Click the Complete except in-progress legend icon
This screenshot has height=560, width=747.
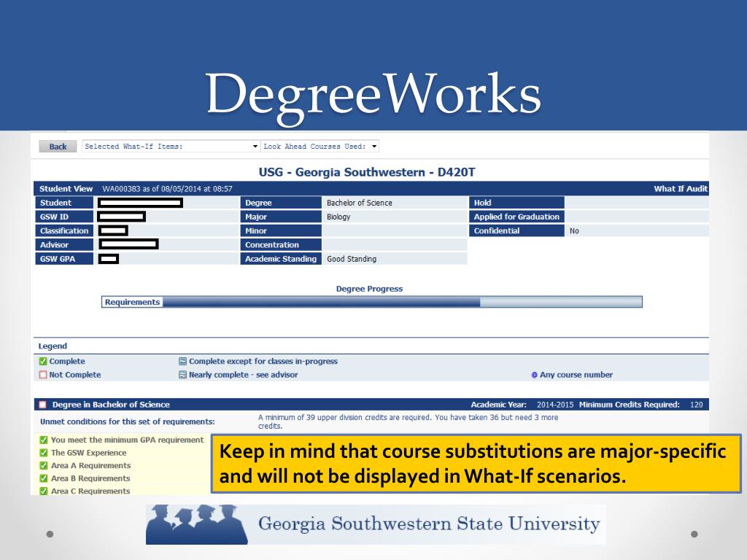click(x=182, y=361)
